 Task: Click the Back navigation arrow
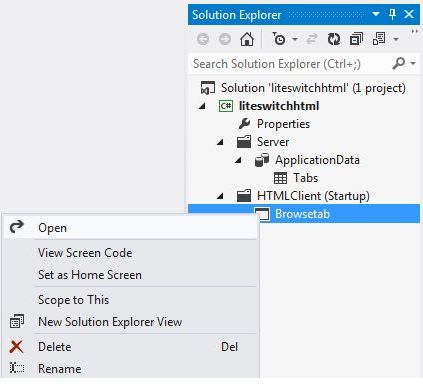203,39
